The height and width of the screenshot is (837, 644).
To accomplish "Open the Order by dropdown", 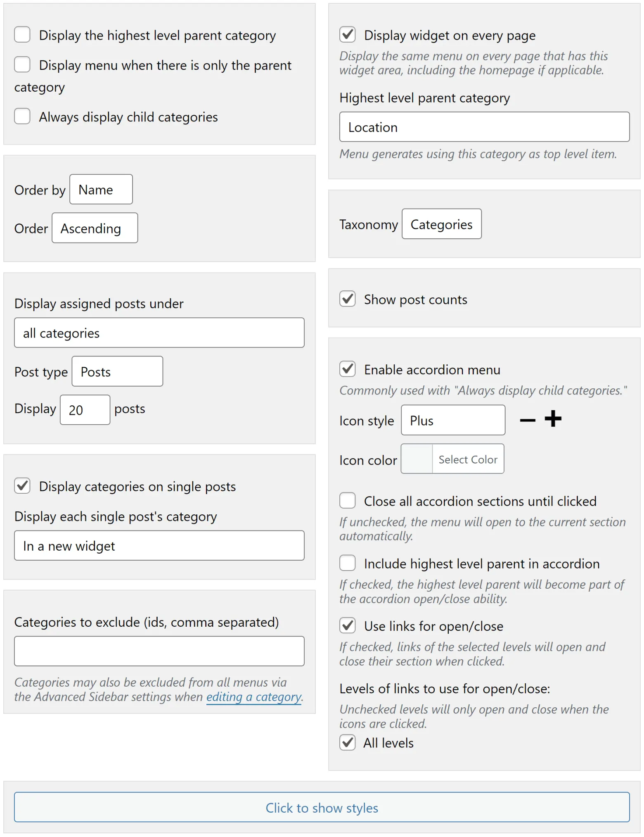I will (x=101, y=190).
